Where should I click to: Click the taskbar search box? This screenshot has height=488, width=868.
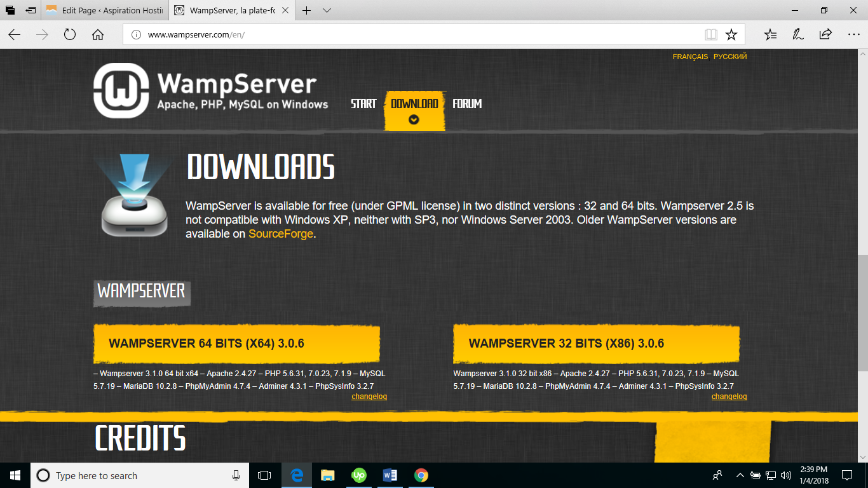point(140,475)
